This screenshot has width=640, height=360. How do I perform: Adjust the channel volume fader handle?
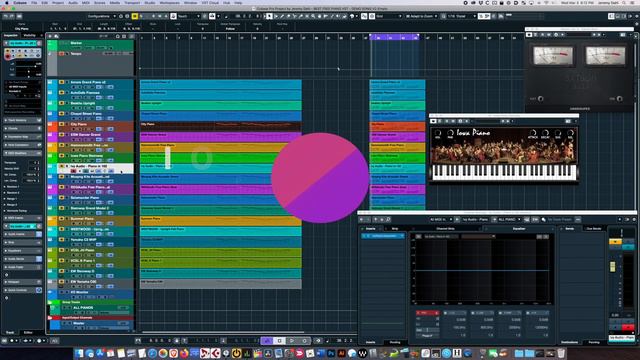(613, 267)
